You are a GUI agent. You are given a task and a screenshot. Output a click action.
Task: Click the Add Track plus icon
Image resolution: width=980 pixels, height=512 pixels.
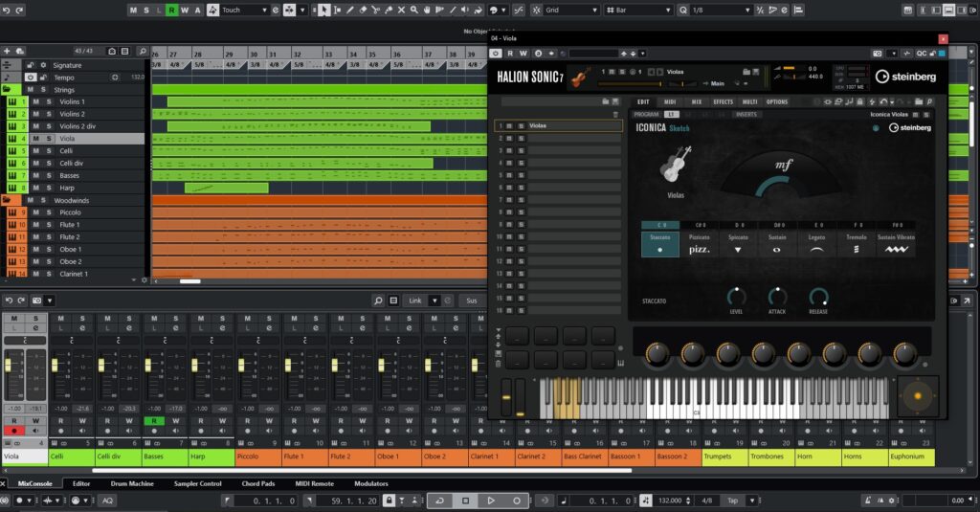7,51
